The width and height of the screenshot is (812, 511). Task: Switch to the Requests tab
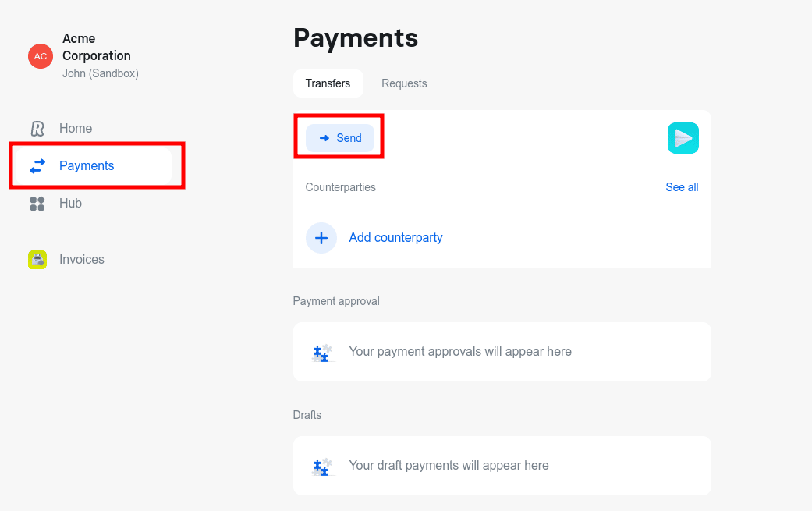pos(404,83)
